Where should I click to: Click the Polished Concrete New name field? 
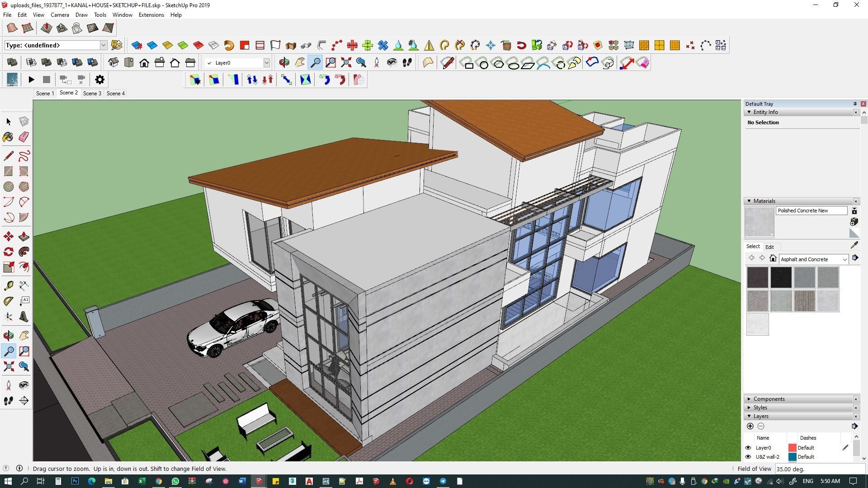click(x=811, y=211)
